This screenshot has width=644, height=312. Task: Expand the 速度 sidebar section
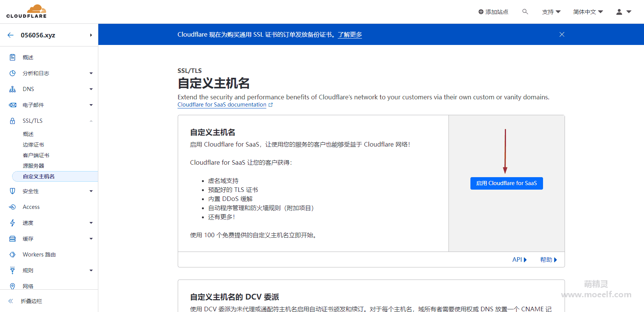(x=91, y=223)
